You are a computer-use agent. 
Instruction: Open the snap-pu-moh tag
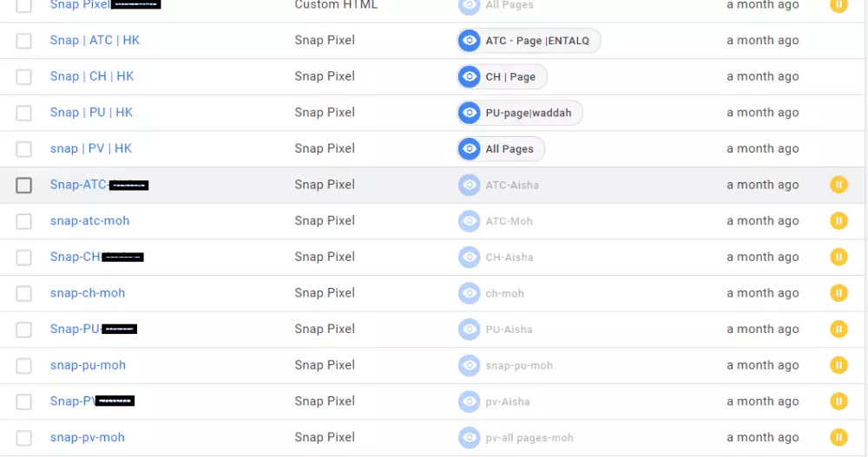pyautogui.click(x=88, y=365)
